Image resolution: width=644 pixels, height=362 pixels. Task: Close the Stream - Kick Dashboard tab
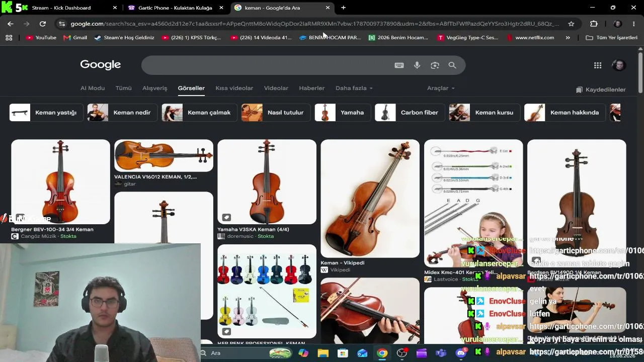115,8
